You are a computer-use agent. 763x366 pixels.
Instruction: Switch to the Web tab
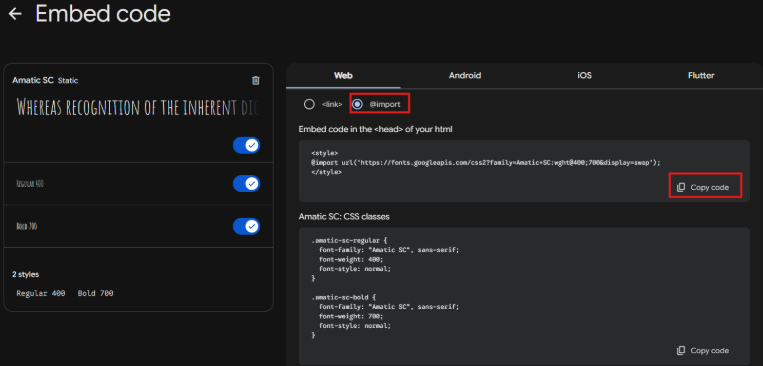click(343, 75)
